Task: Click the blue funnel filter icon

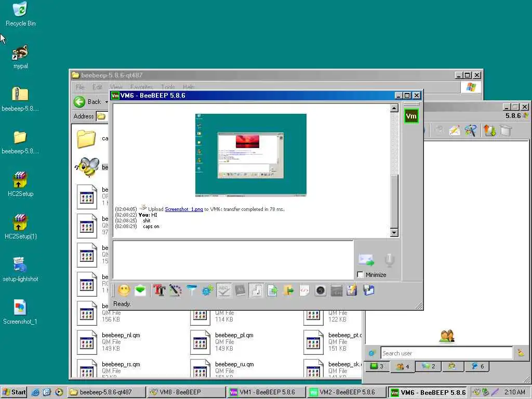Action: (192, 290)
